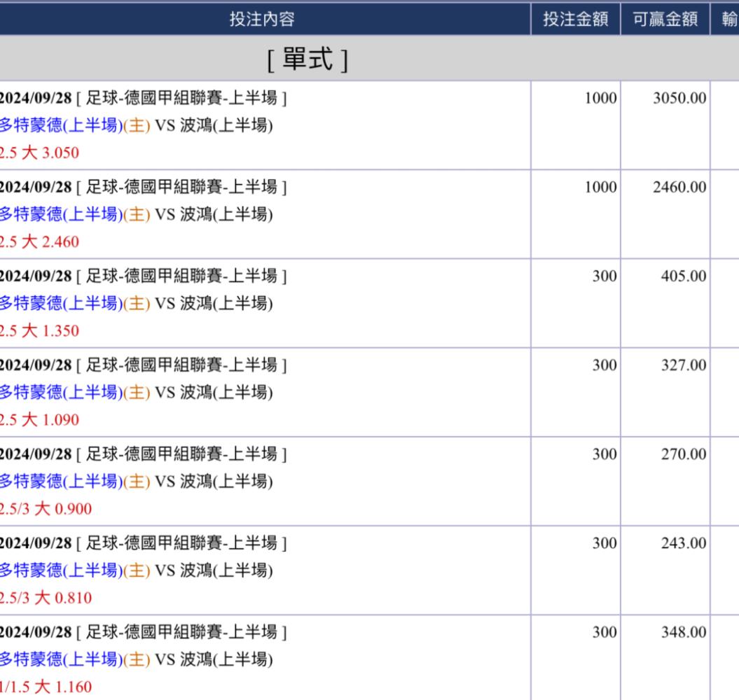Click the 300 stake beside 405.00
739x700 pixels.
605,276
